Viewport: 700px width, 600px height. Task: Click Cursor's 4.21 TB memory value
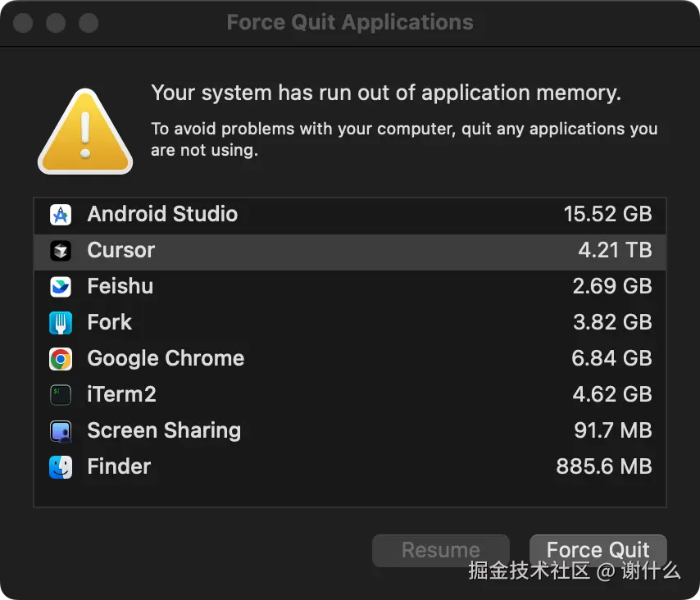pos(615,251)
